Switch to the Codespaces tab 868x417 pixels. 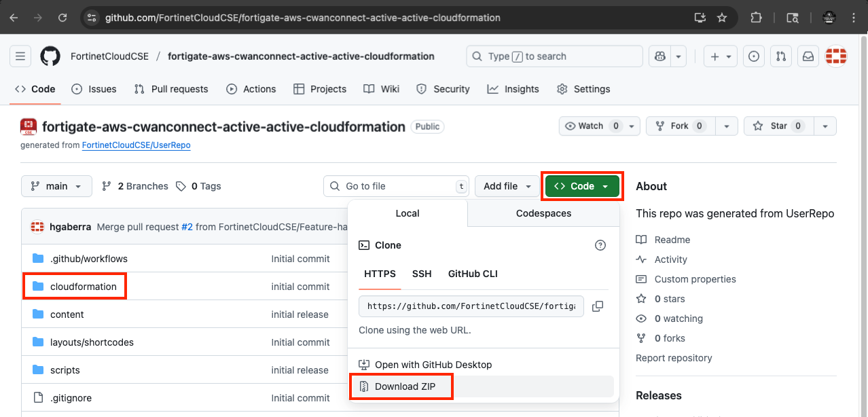(543, 213)
